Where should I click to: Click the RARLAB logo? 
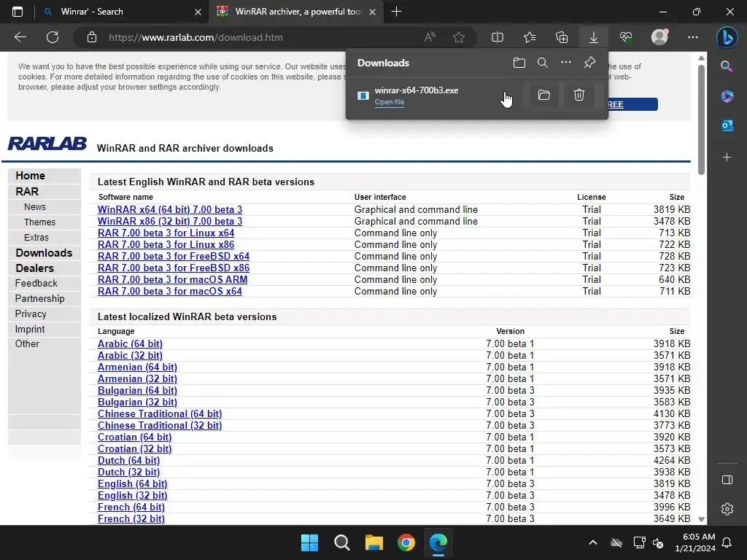pyautogui.click(x=47, y=144)
